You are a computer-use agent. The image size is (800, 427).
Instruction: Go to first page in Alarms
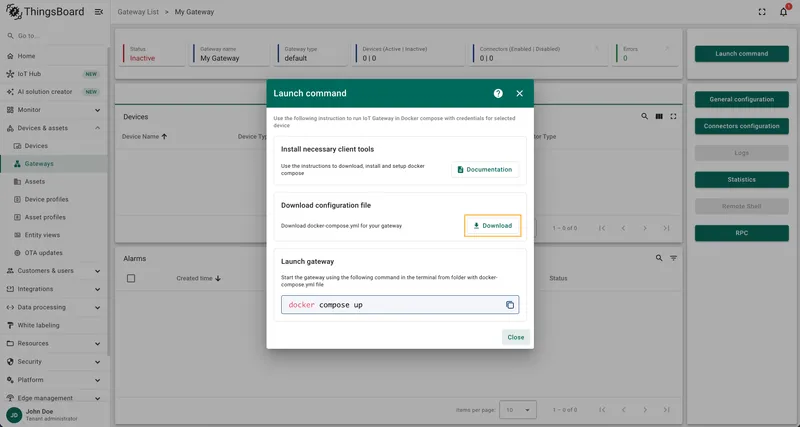[602, 410]
